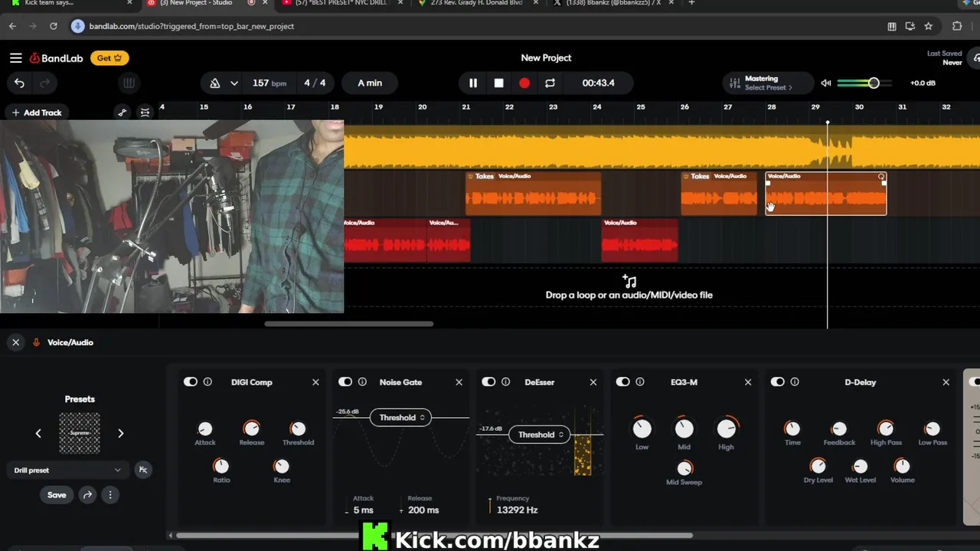This screenshot has width=980, height=551.
Task: Open the metronome options dropdown arrow
Action: [x=234, y=83]
